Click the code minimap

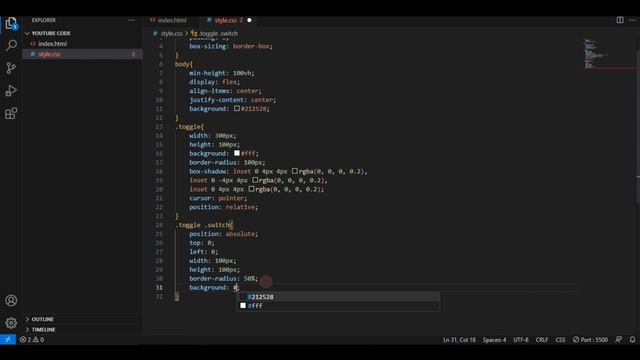coord(596,53)
